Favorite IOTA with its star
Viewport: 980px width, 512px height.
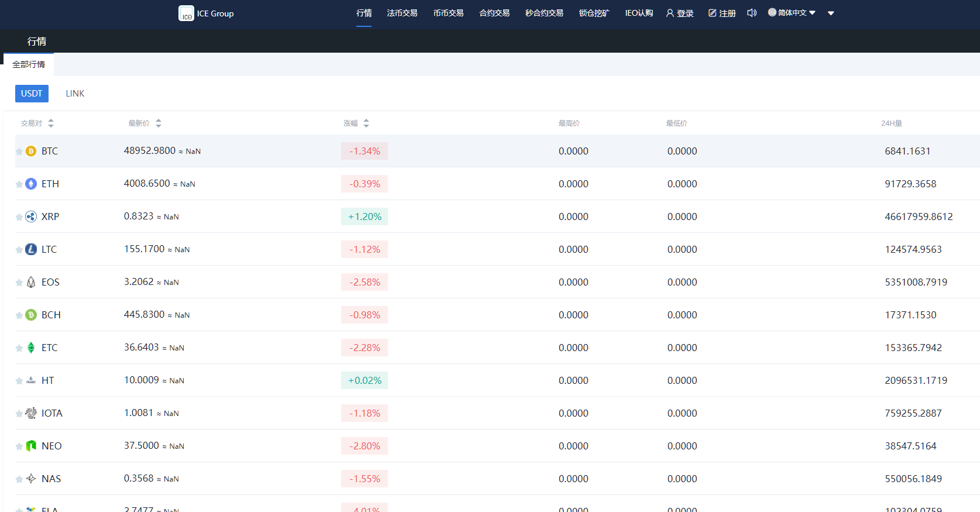pyautogui.click(x=19, y=414)
